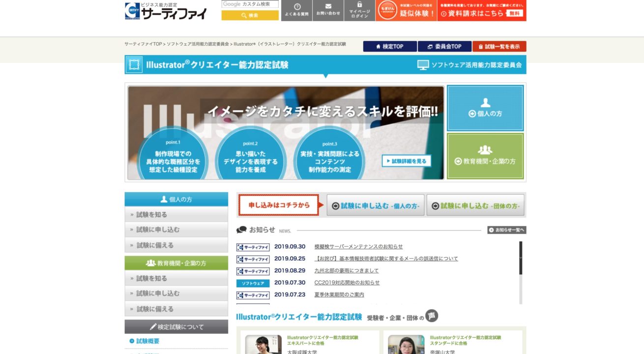Screen dimensions: 644x354
Task: Click the Illustrator artboard icon in title bar
Action: (134, 65)
